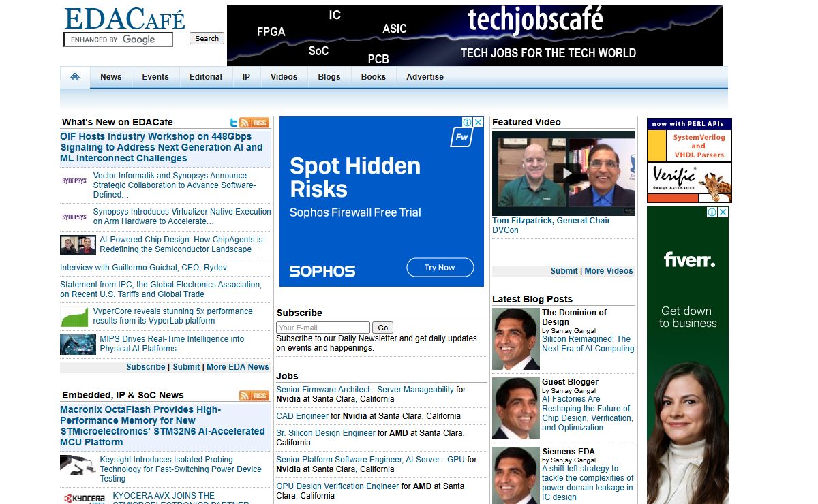Screen dimensions: 818x504
Task: Open RSS feed icon beside What's New
Action: tap(254, 123)
